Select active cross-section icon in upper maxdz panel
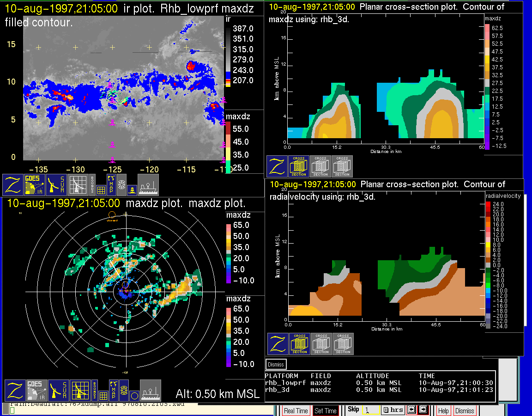The image size is (532, 416). point(299,166)
